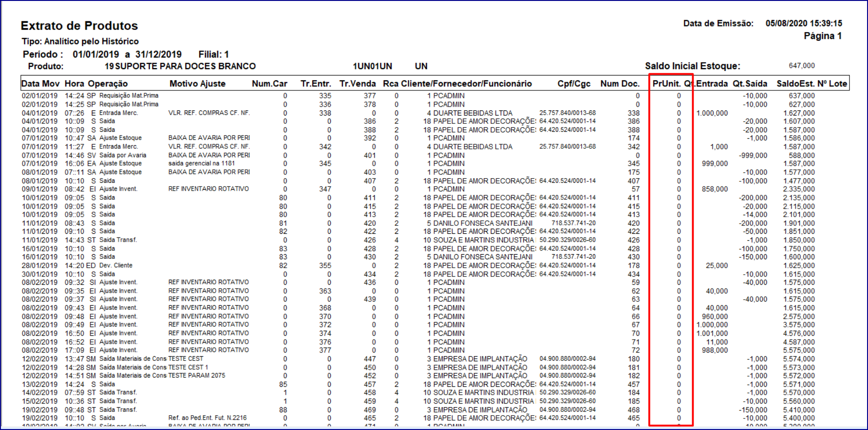868x430 pixels.
Task: Select the "Tipo: Analítico pelo Histórico" line
Action: 80,41
